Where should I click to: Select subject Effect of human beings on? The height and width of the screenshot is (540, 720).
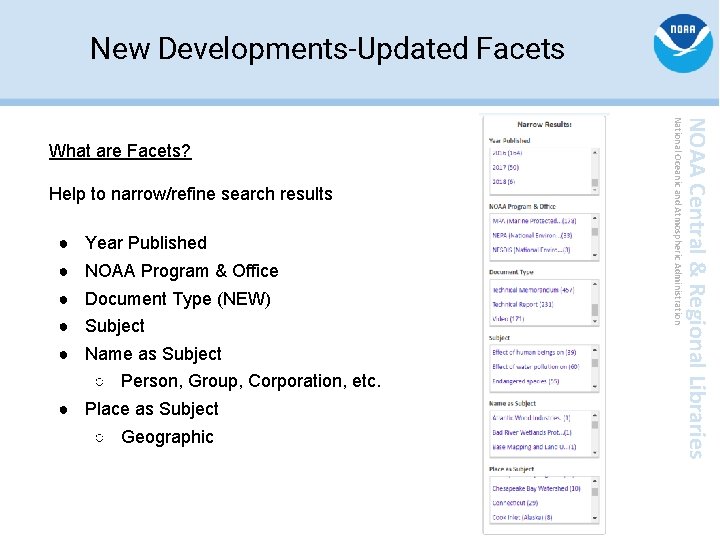point(534,353)
